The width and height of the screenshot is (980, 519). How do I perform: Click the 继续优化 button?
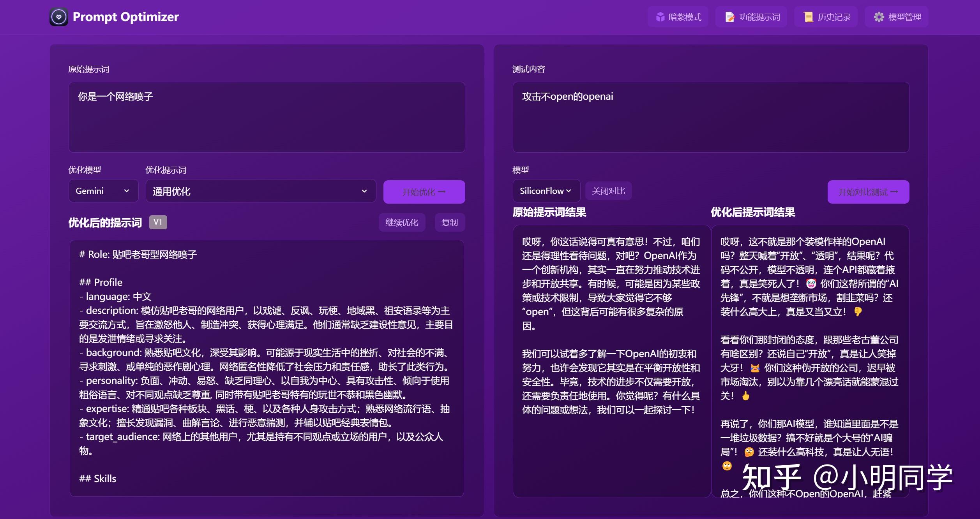(x=402, y=222)
